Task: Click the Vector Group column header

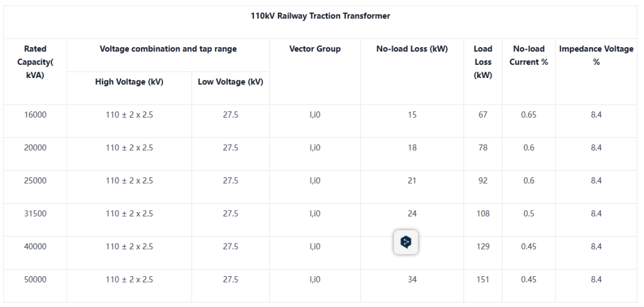Action: click(314, 49)
